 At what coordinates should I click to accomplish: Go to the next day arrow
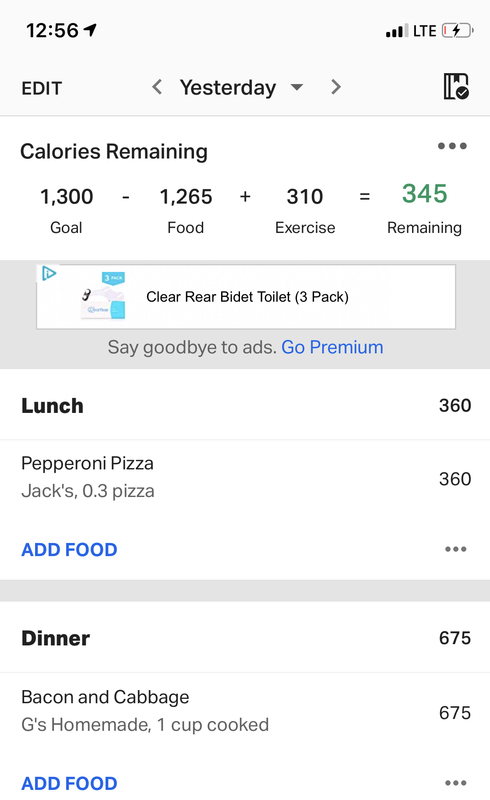pyautogui.click(x=335, y=87)
